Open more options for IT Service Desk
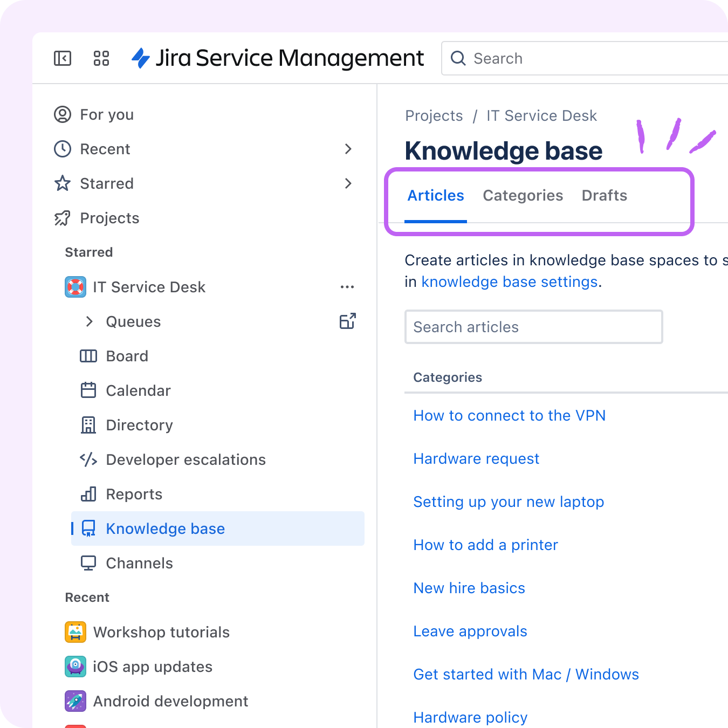This screenshot has width=728, height=728. click(x=347, y=286)
